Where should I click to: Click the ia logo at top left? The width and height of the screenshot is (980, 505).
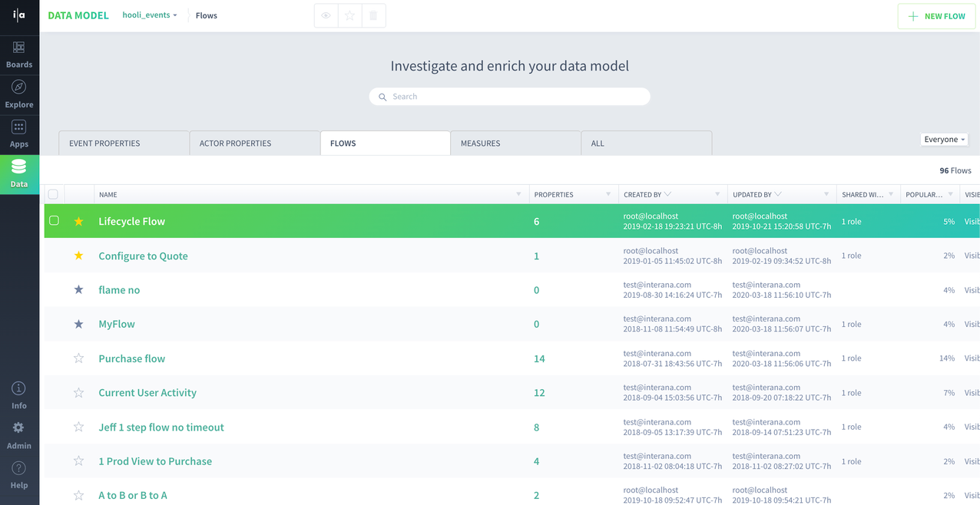click(19, 16)
